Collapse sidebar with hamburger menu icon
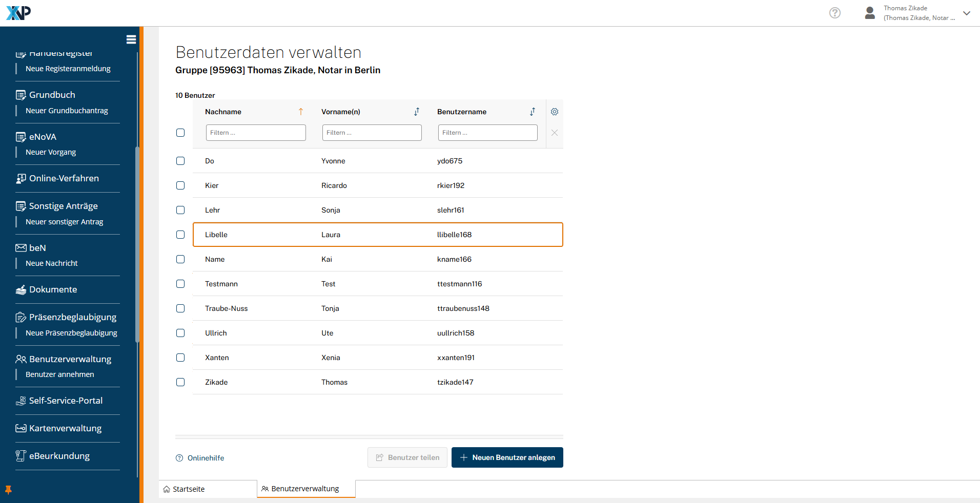The image size is (980, 503). (131, 39)
